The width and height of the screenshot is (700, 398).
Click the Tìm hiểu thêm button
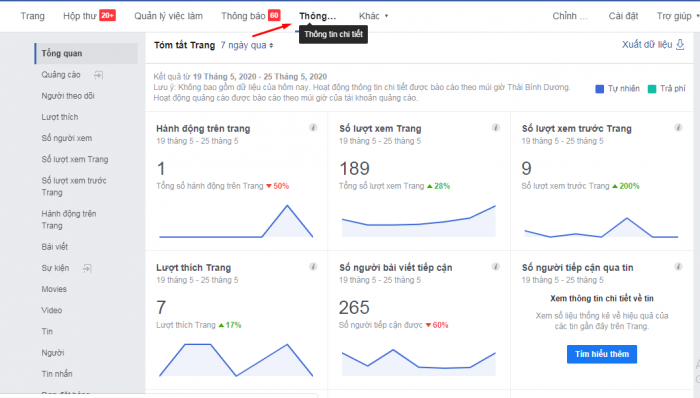pyautogui.click(x=602, y=354)
